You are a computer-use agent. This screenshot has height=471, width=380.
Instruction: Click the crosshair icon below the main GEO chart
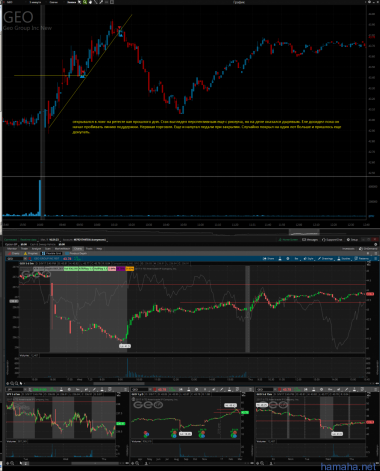7,384
